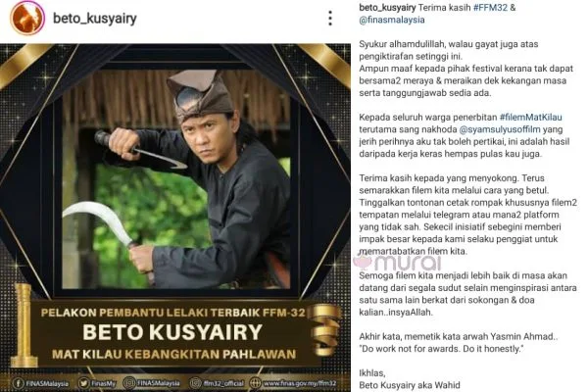
Task: Click the bold beto_kusyairy caption author name
Action: click(x=387, y=8)
